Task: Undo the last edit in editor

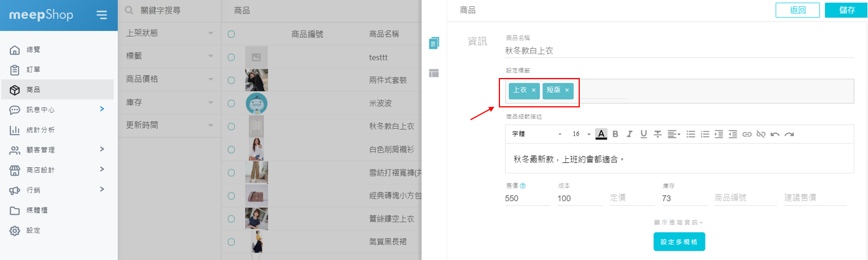Action: point(775,134)
